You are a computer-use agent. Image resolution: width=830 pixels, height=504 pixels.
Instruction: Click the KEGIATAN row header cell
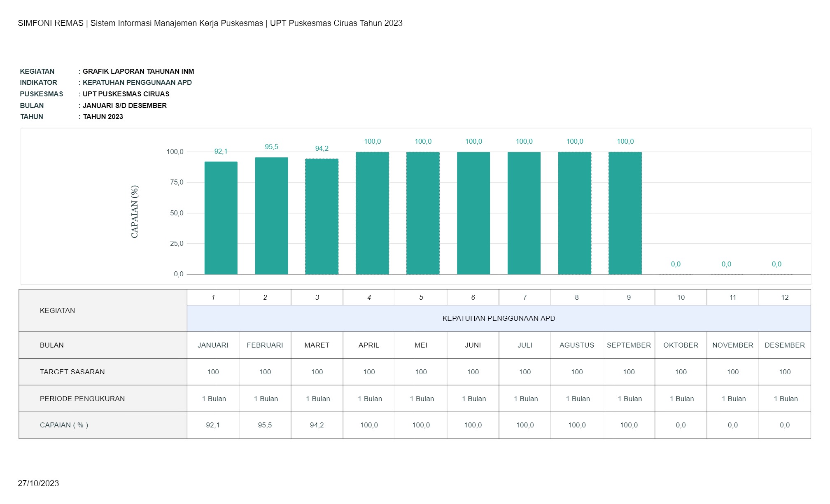(57, 310)
